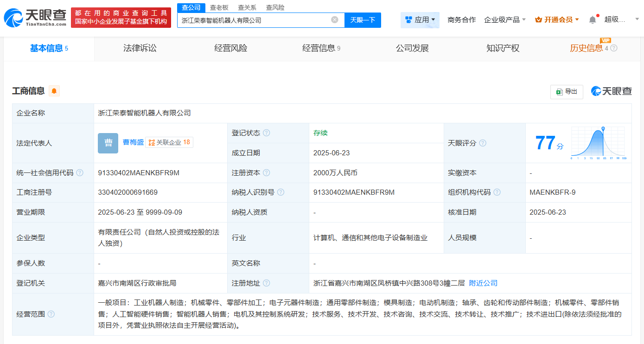Click the help icon next to 注册资本
The image size is (644, 344).
[x=268, y=172]
